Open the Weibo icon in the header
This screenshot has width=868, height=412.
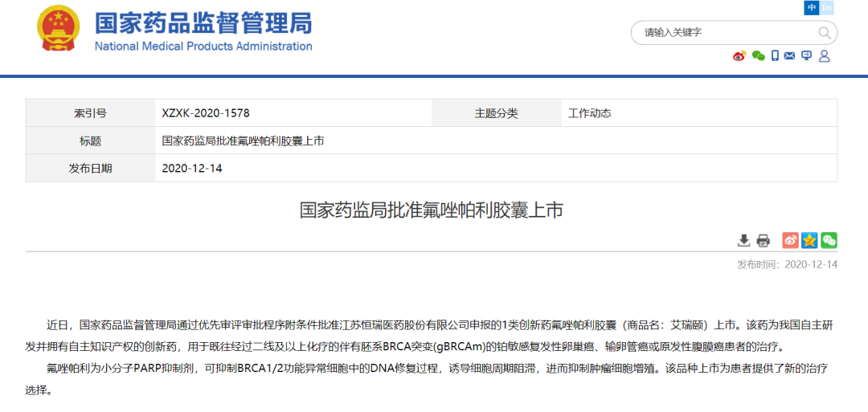739,56
